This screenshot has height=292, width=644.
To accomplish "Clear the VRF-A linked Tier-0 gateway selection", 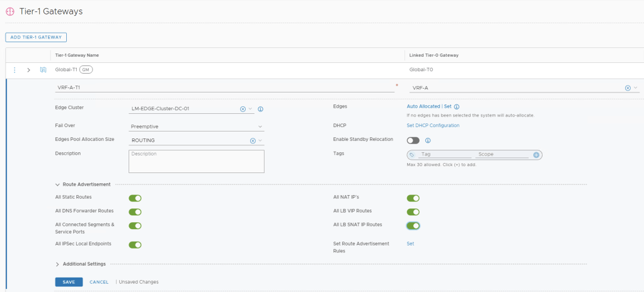I will tap(628, 88).
